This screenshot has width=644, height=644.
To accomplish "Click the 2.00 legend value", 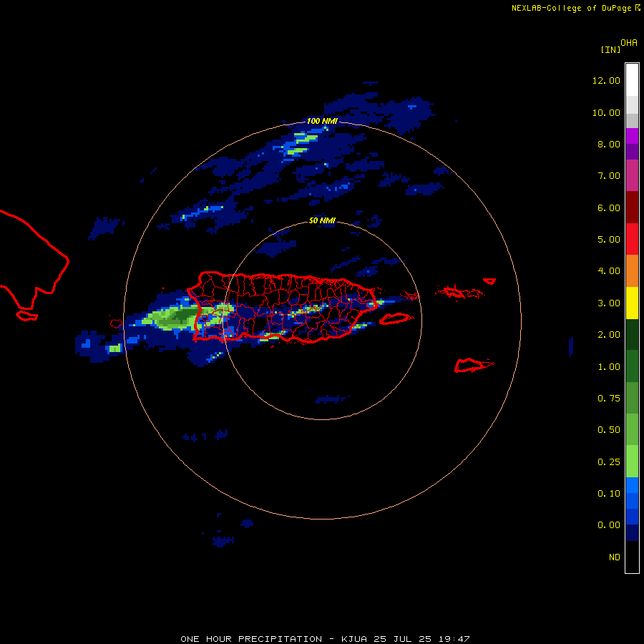I will click(609, 335).
